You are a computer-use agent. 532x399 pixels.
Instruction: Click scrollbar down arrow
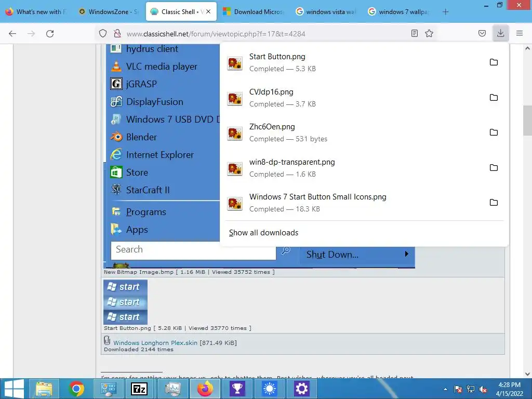(x=527, y=374)
